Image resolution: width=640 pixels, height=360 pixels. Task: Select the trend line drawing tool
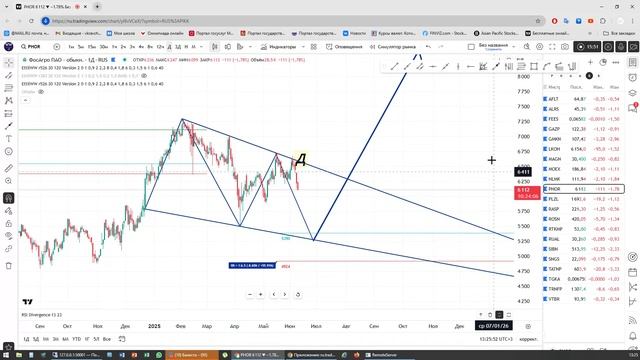pos(9,76)
